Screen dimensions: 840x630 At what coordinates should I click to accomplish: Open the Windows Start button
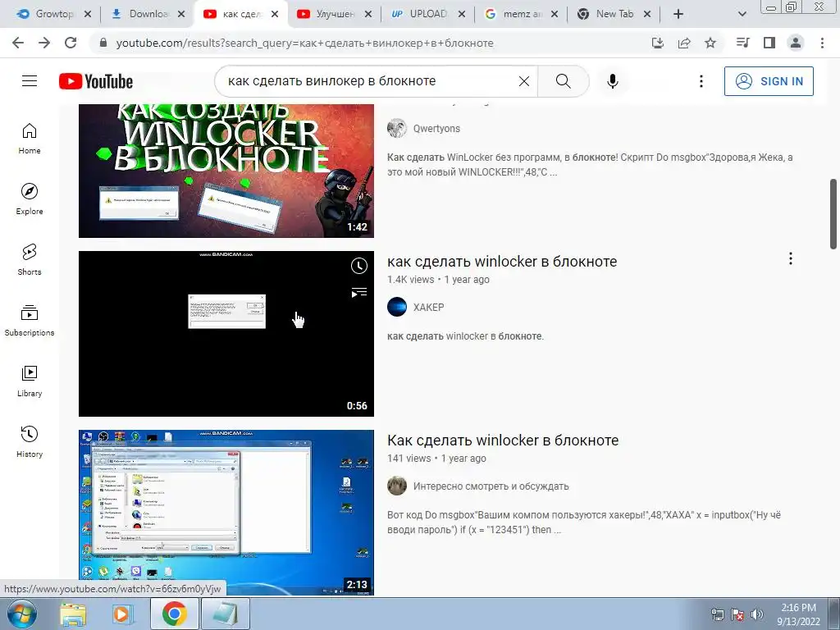pos(21,614)
